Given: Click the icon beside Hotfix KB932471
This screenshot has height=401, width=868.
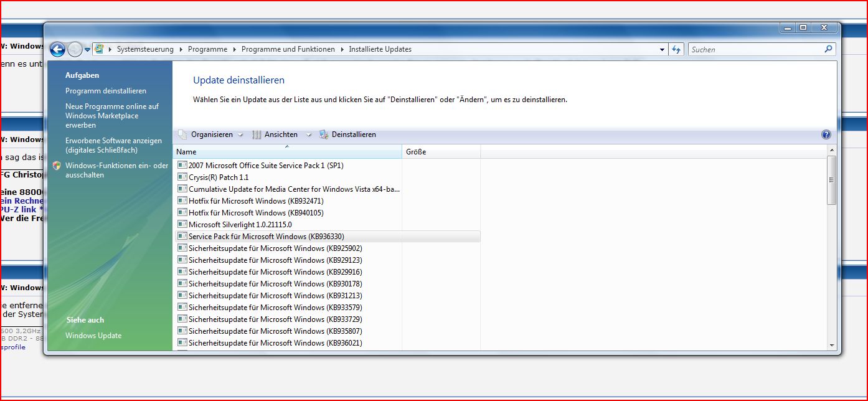Looking at the screenshot, I should [182, 200].
